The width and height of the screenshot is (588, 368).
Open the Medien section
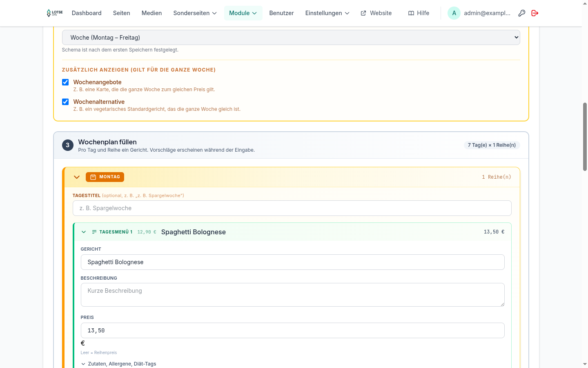point(151,13)
